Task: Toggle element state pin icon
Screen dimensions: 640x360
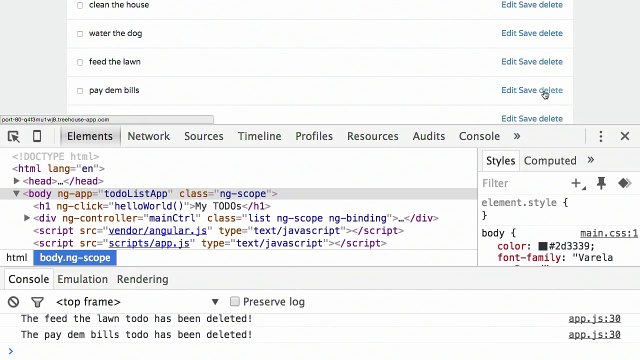Action: (601, 183)
